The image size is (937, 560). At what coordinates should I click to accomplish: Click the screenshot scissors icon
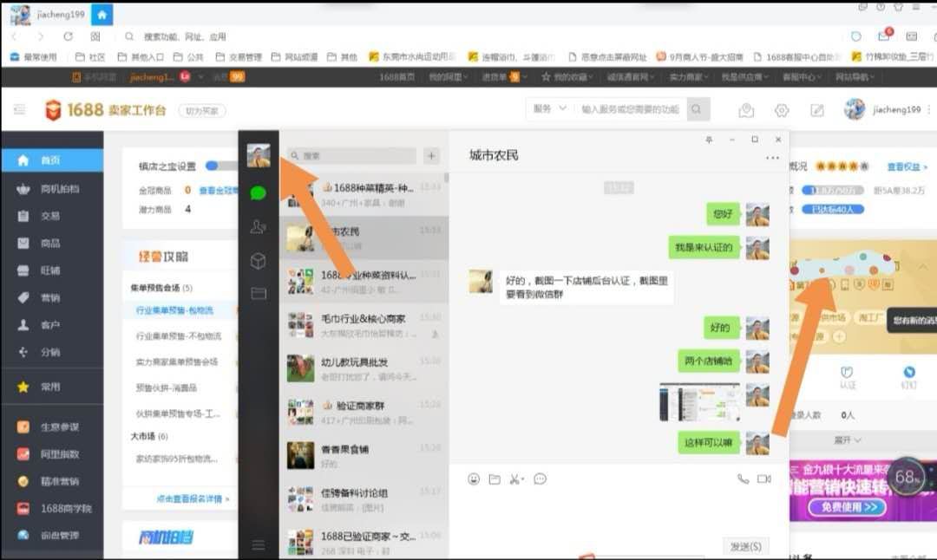514,479
